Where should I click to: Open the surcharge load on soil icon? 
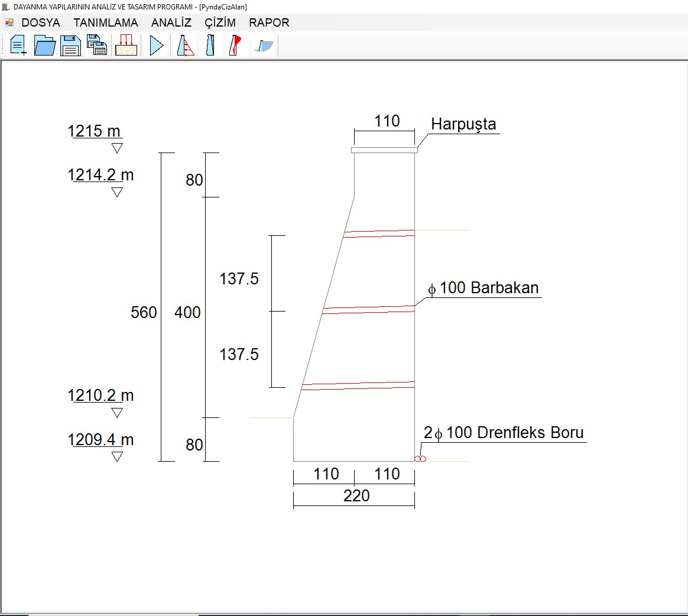click(x=126, y=46)
